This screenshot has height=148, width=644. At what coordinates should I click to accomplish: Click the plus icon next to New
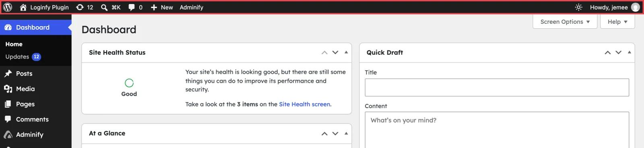pyautogui.click(x=154, y=7)
